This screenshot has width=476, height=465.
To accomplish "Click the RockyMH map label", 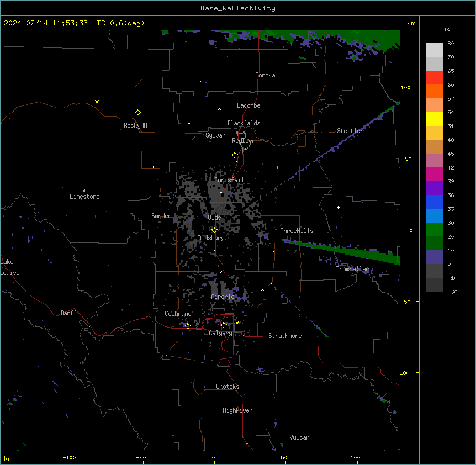I will click(x=135, y=125).
